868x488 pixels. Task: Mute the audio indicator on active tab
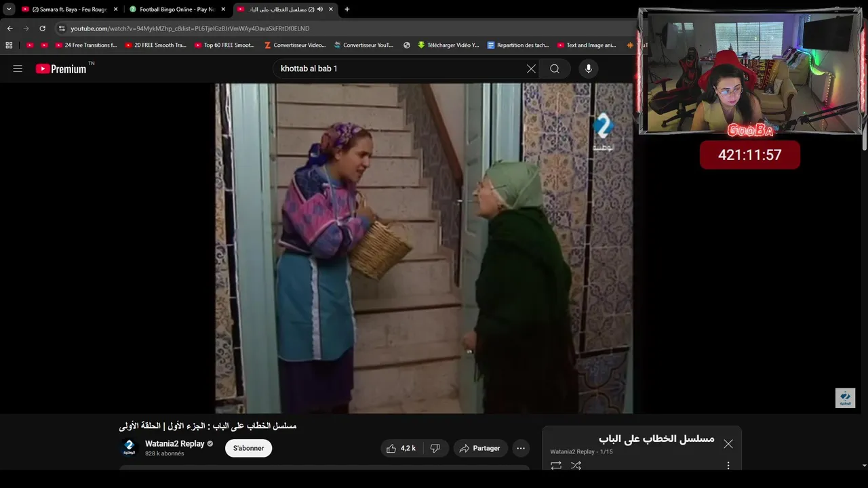(319, 9)
